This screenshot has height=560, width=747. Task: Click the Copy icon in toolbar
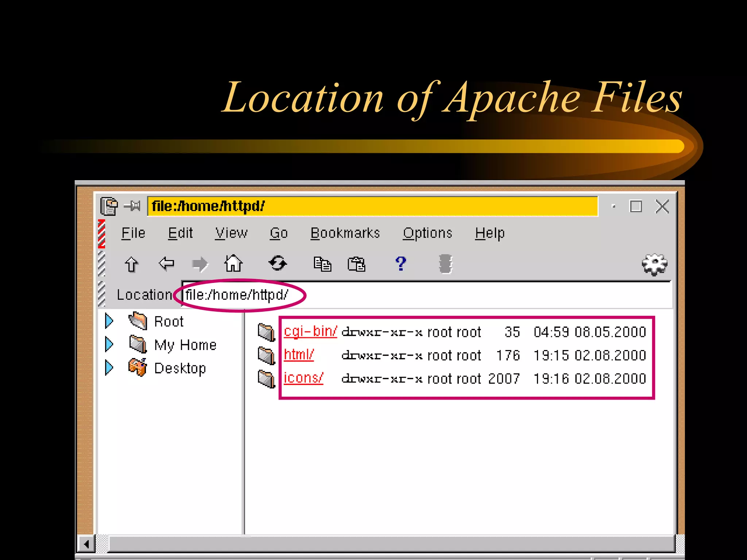322,264
